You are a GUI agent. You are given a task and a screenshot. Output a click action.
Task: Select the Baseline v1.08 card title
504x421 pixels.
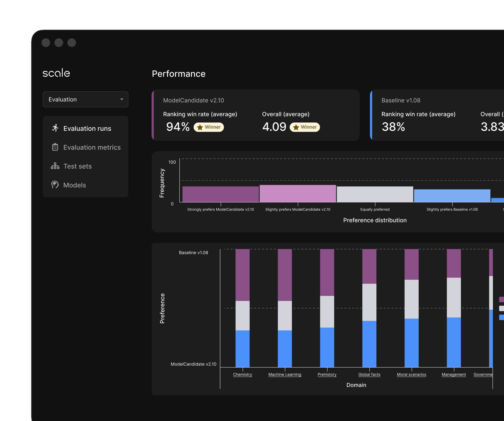pos(401,100)
